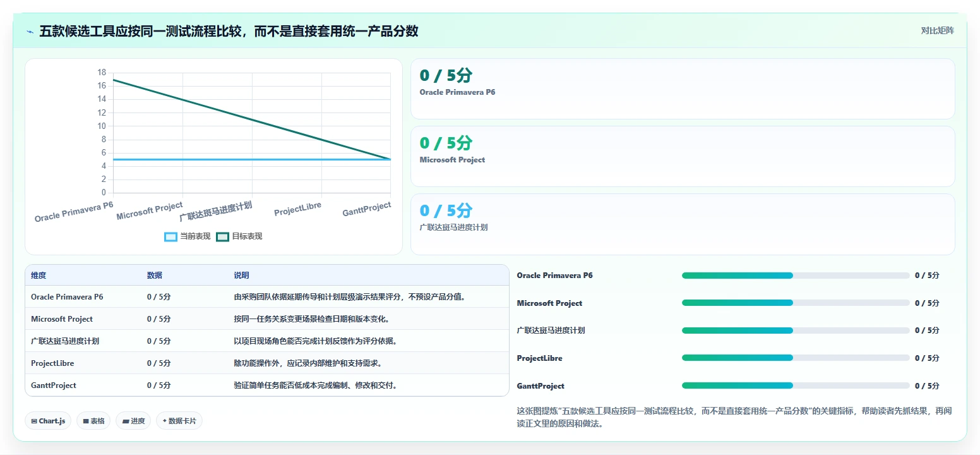Viewport: 980px width, 455px height.
Task: Click the 维度 column header
Action: (39, 276)
